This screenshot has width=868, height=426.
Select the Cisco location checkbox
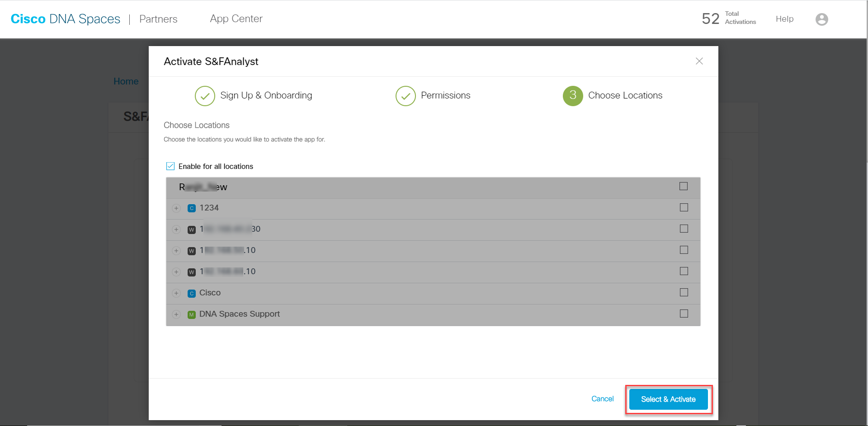(x=684, y=292)
